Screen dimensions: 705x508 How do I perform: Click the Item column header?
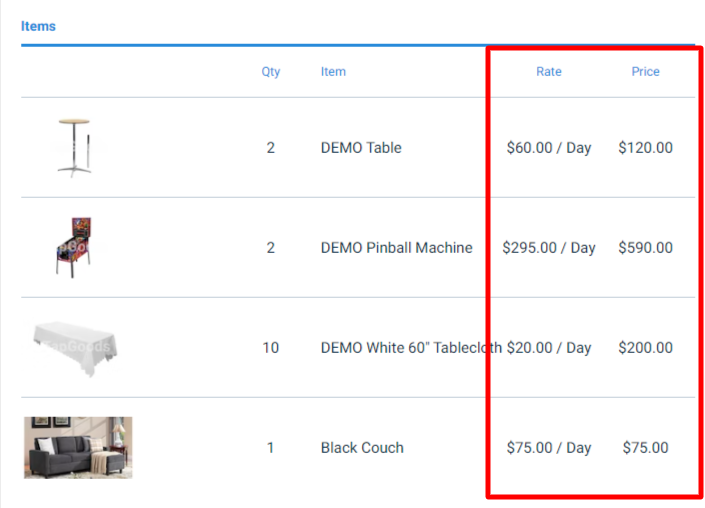[x=333, y=71]
